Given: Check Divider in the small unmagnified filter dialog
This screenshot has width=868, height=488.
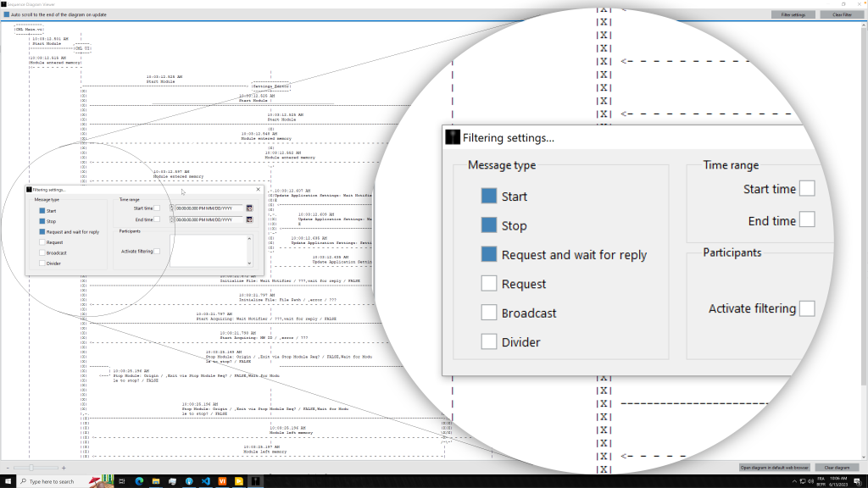Looking at the screenshot, I should tap(42, 263).
